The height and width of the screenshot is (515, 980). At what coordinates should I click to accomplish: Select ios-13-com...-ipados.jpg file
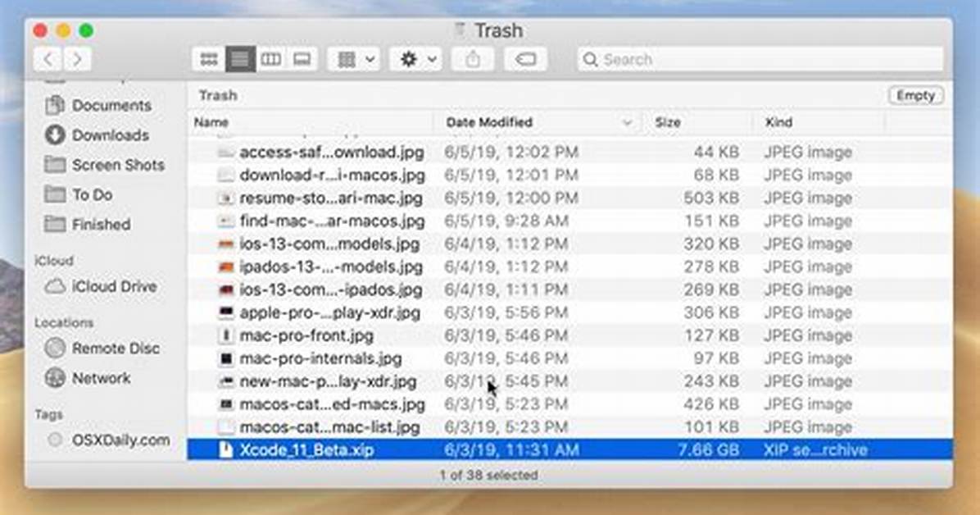[x=569, y=289]
